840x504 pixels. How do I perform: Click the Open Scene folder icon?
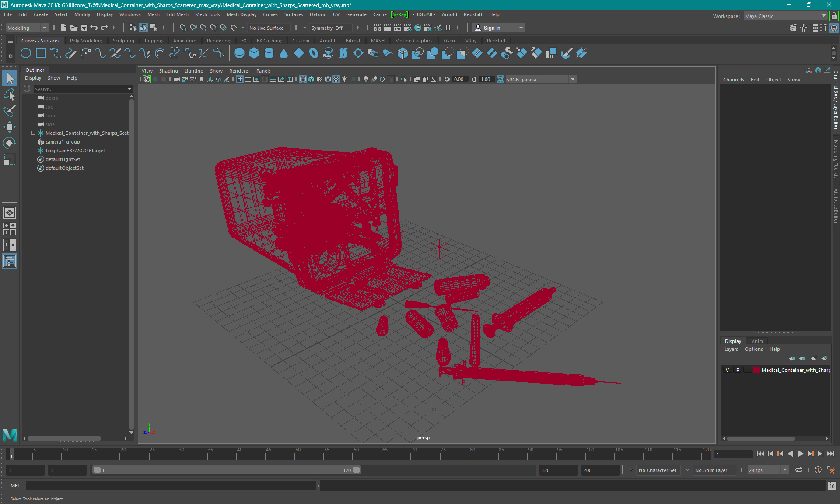click(x=74, y=28)
